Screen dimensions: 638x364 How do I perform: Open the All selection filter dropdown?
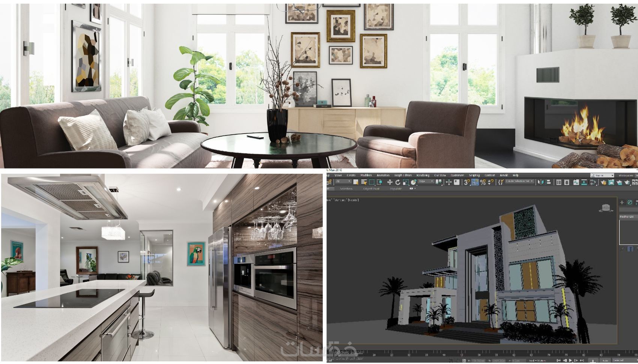coord(343,182)
